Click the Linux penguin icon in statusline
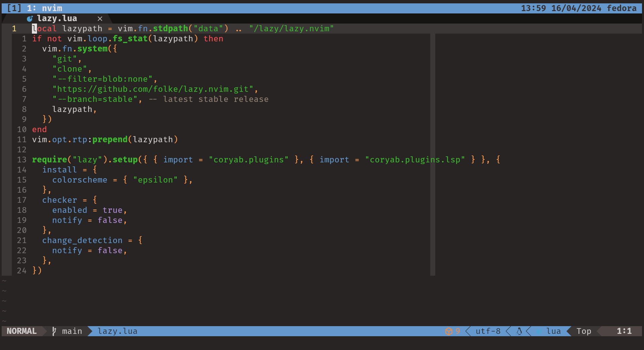Image resolution: width=644 pixels, height=350 pixels. (519, 331)
